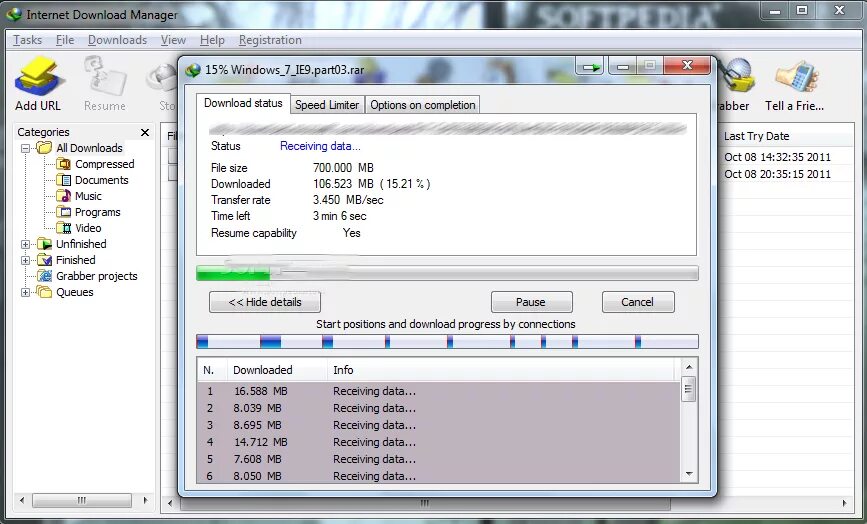This screenshot has width=867, height=524.
Task: Click the connections list scrollbar thumb
Action: click(x=689, y=389)
